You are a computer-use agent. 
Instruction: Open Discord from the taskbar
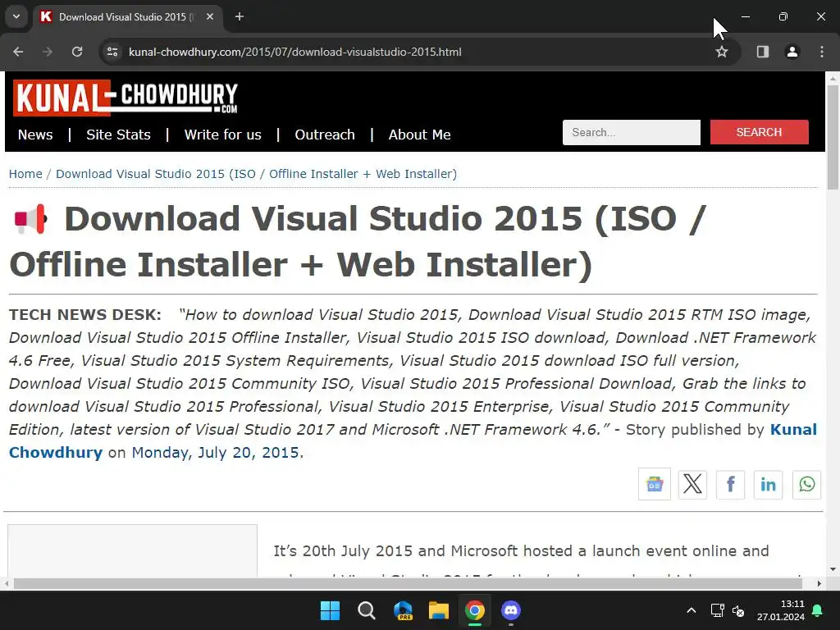511,610
